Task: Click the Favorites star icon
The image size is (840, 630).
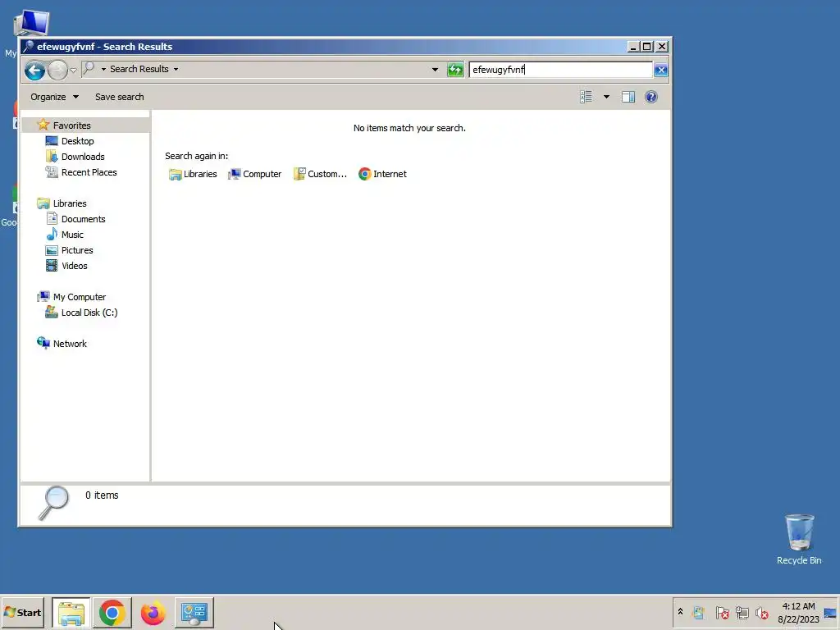Action: [x=43, y=126]
